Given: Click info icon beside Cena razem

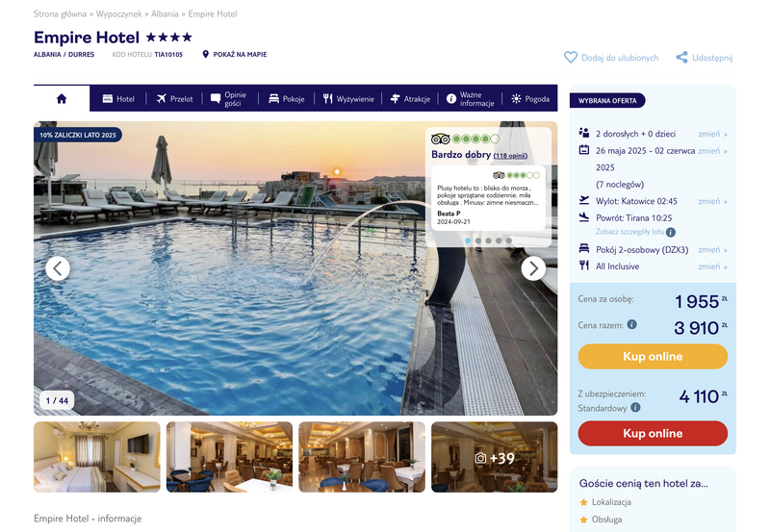Looking at the screenshot, I should point(632,324).
